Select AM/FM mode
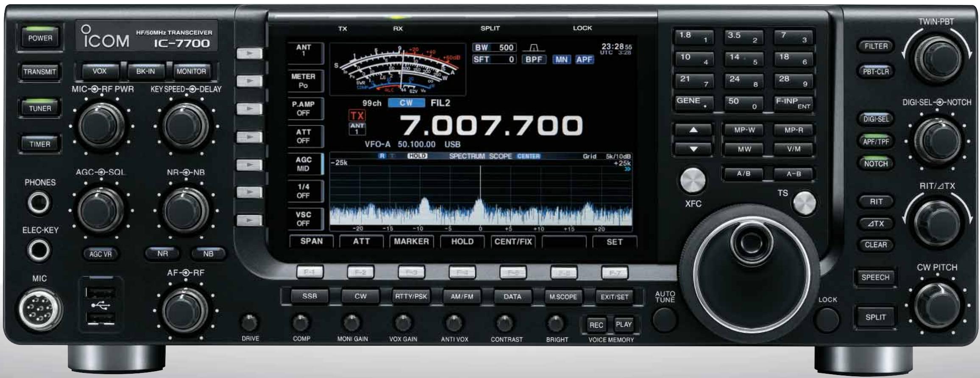 click(x=462, y=296)
